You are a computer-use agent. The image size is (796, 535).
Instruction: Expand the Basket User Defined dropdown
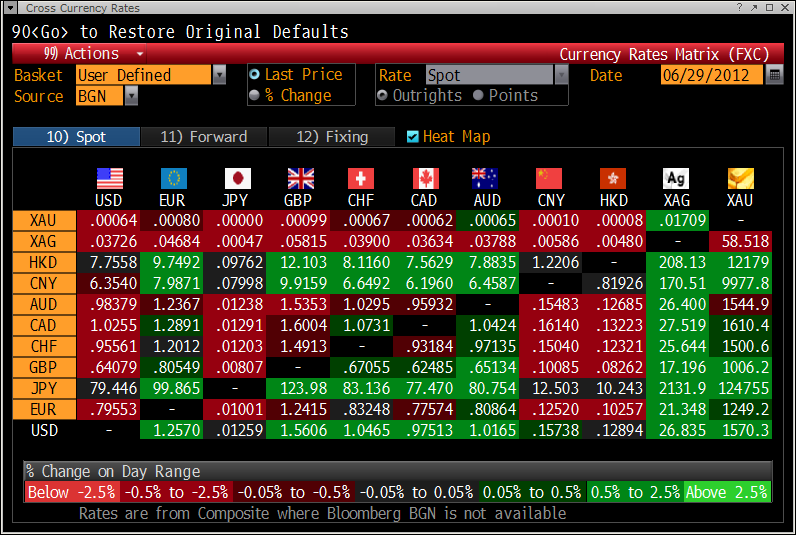tap(219, 75)
